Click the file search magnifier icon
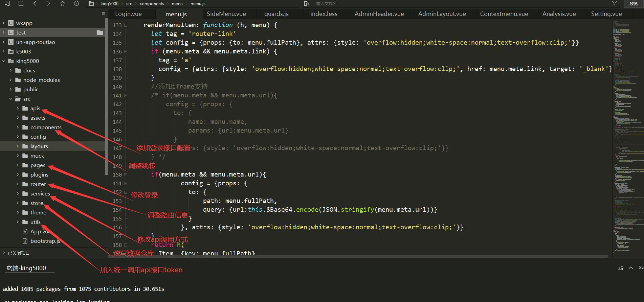The image size is (644, 302). coord(307,3)
